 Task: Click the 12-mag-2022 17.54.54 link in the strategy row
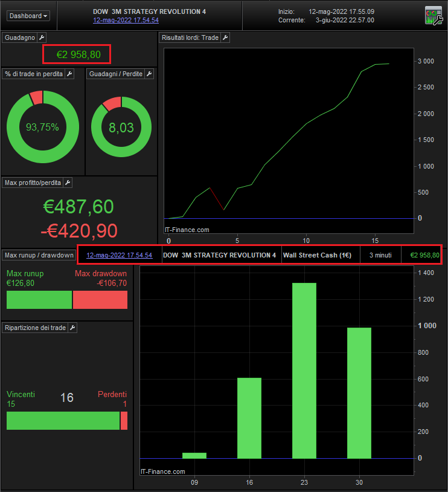tap(120, 255)
